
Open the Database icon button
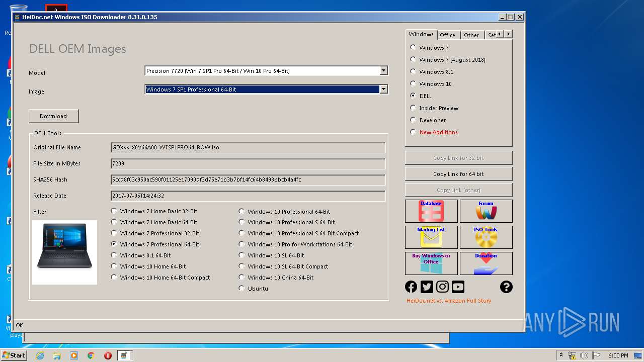[x=431, y=211]
